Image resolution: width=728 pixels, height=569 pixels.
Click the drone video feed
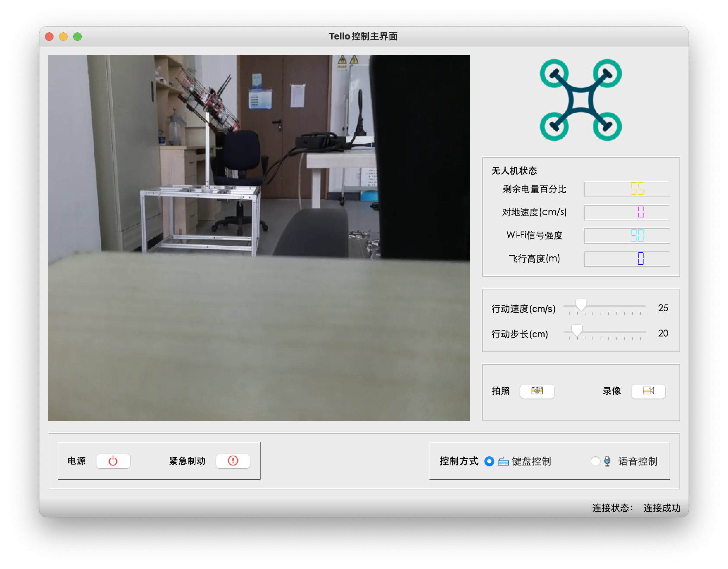coord(259,238)
